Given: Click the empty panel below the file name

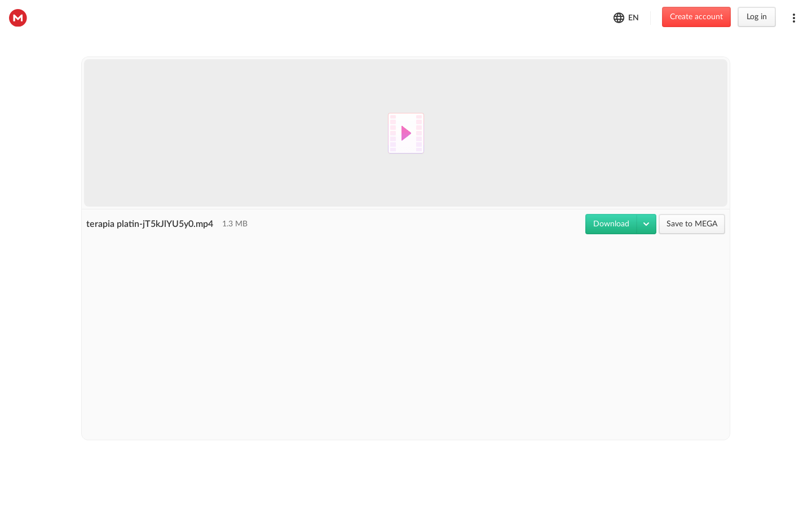Looking at the screenshot, I should coord(405,339).
